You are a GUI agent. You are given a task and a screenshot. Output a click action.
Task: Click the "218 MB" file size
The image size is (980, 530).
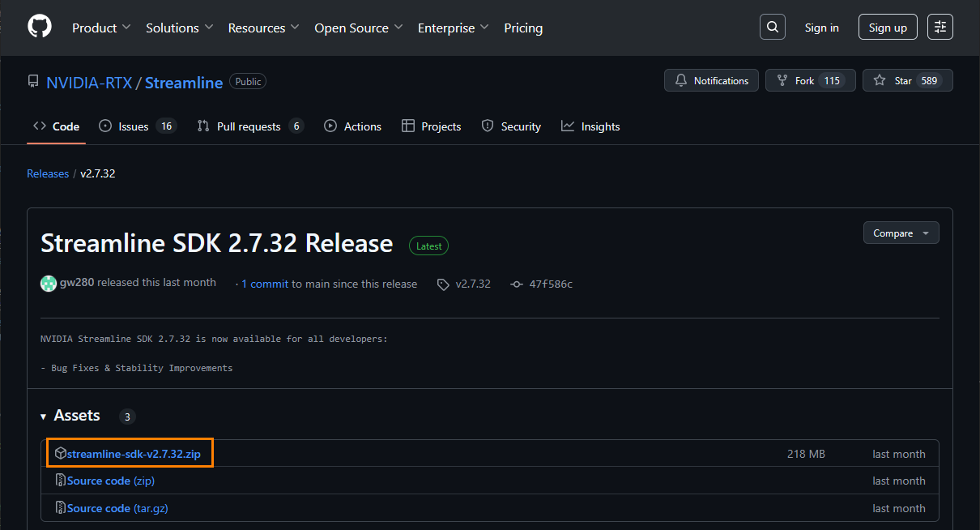(x=806, y=454)
